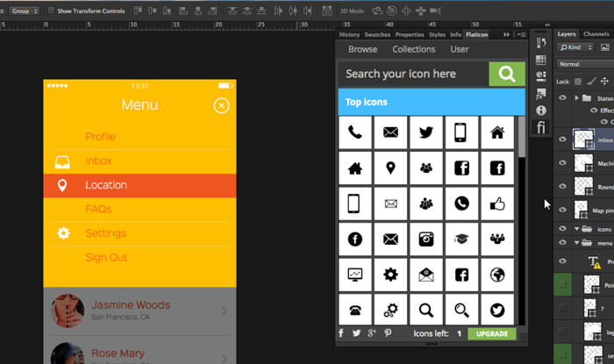This screenshot has width=614, height=364.
Task: Hide the Round layer
Action: pyautogui.click(x=563, y=186)
